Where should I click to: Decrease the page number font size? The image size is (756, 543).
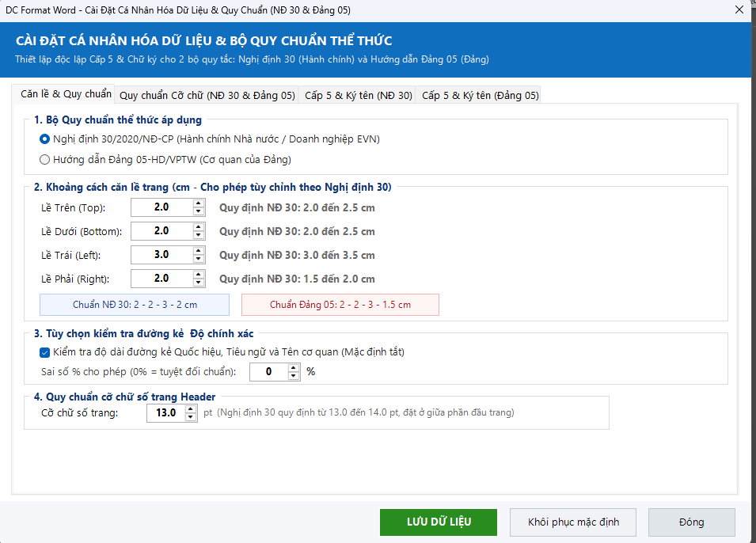[x=191, y=416]
